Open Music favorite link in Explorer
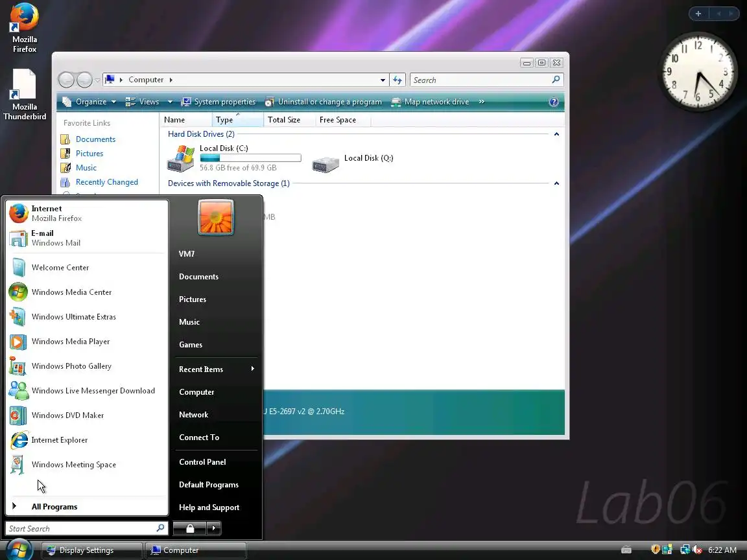Viewport: 747px width, 560px height. pyautogui.click(x=86, y=168)
